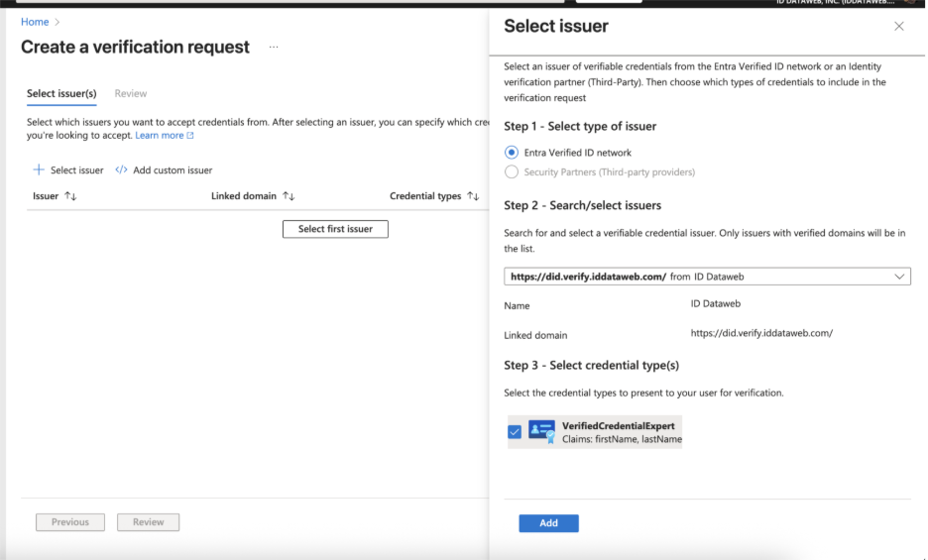Viewport: 928px width, 560px height.
Task: Click the Previous button
Action: click(x=70, y=522)
